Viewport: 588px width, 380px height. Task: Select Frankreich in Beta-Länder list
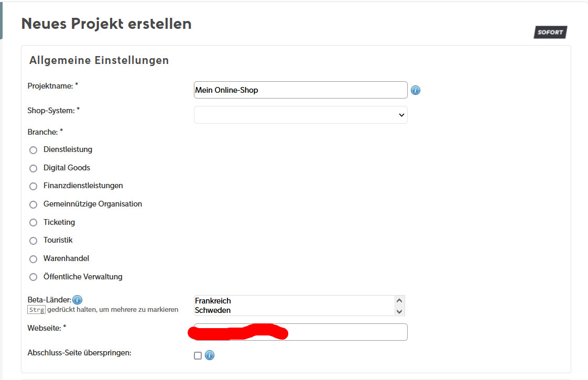[213, 301]
